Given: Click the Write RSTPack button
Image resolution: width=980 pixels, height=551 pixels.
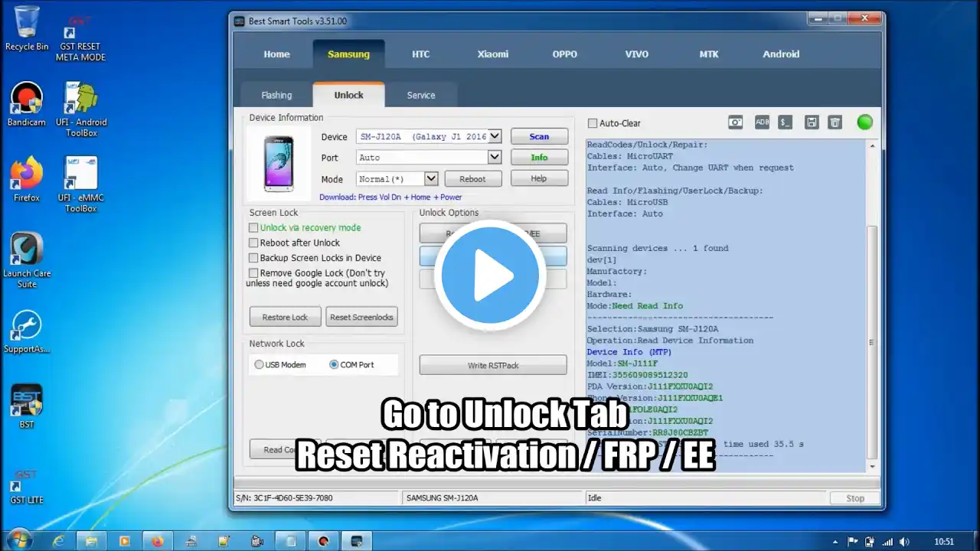Looking at the screenshot, I should point(493,365).
